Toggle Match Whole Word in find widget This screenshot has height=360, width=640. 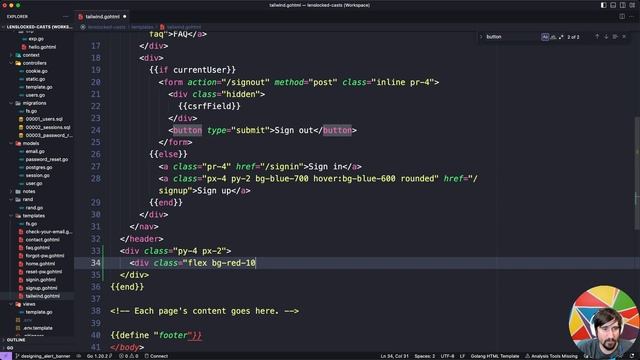[553, 37]
